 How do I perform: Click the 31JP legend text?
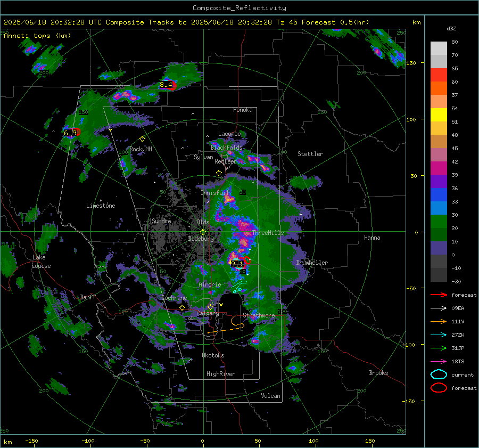(x=458, y=348)
